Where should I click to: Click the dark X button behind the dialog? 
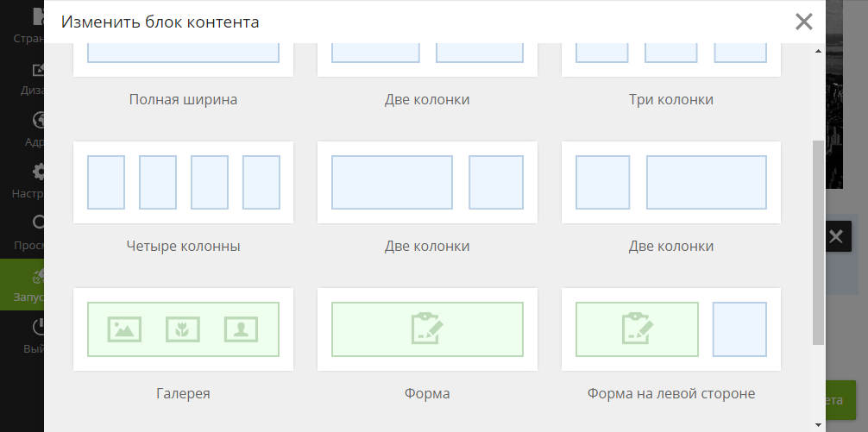pyautogui.click(x=836, y=237)
